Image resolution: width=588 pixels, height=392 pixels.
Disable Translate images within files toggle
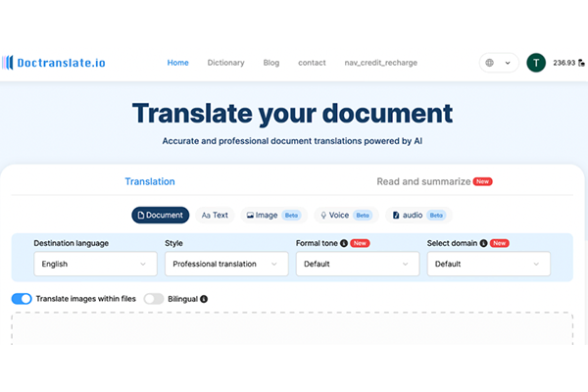coord(22,299)
